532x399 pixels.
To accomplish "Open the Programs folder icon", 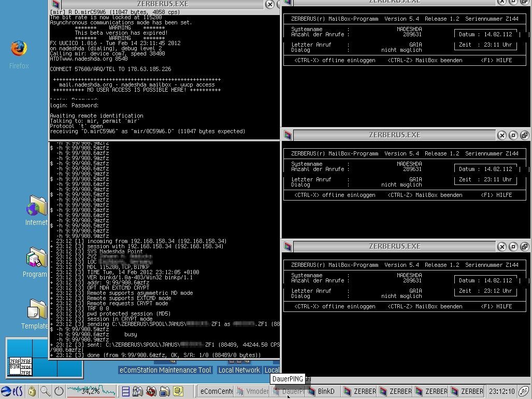I will [x=36, y=257].
